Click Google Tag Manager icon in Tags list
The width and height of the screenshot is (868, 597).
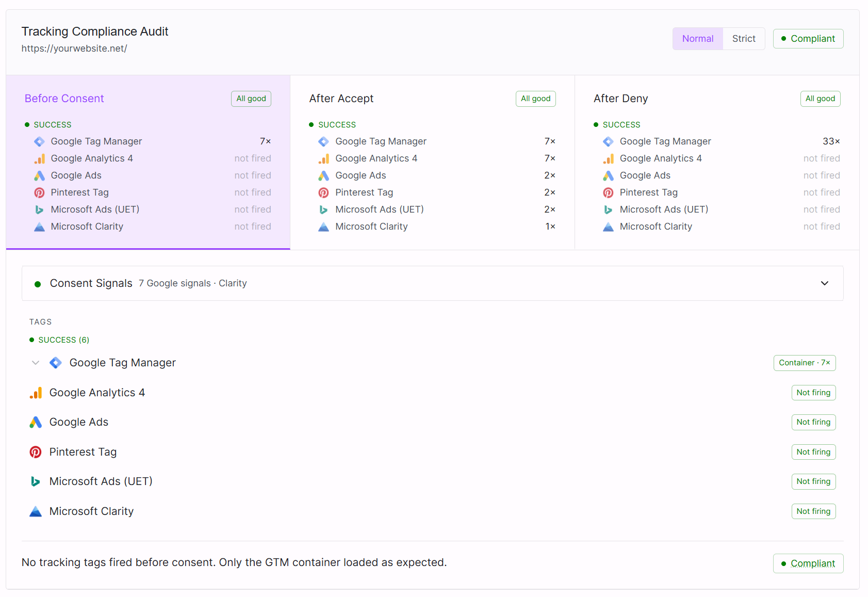pyautogui.click(x=56, y=363)
